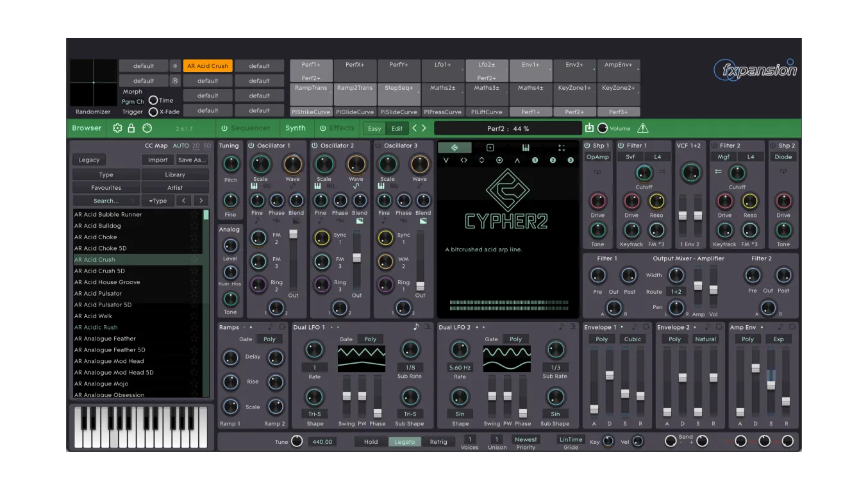Click Oscillator 2 sine waveform icon

click(x=356, y=185)
